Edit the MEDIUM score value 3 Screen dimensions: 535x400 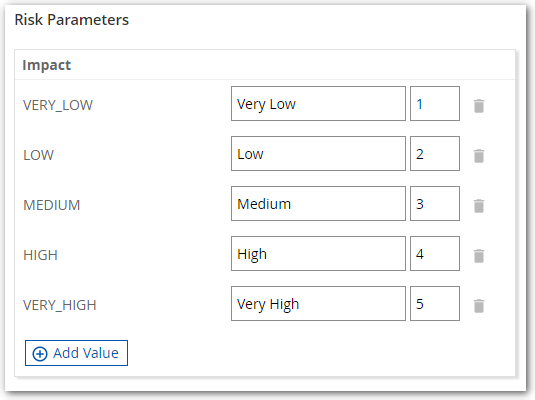coord(435,203)
